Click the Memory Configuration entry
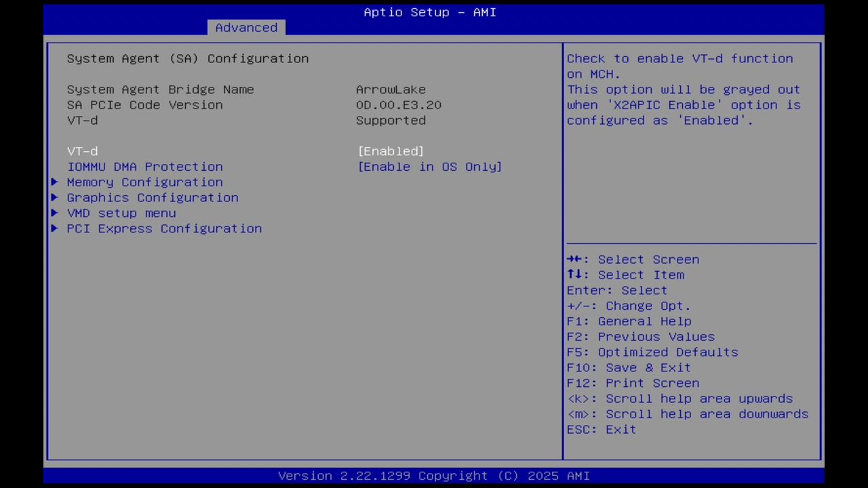Screen dimensions: 868x488 click(x=144, y=182)
